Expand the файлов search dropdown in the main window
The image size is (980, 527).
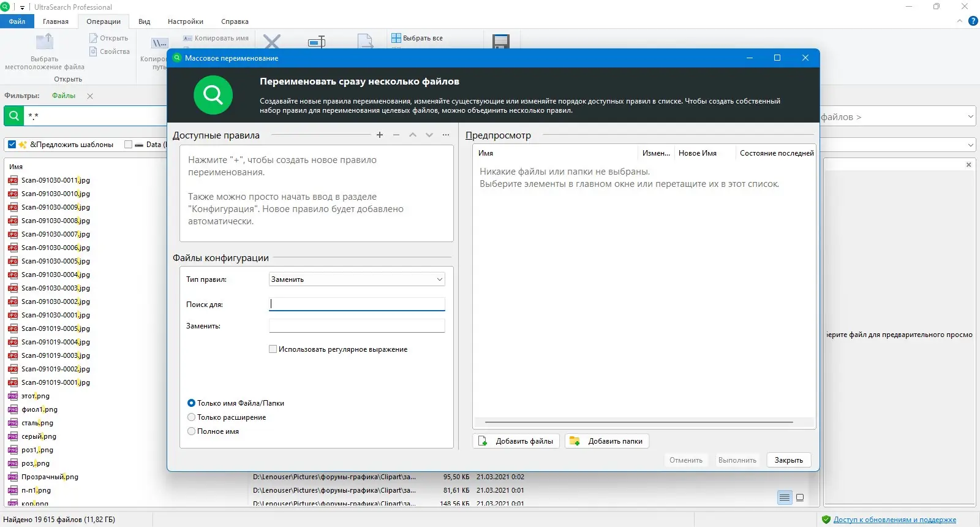pos(971,116)
